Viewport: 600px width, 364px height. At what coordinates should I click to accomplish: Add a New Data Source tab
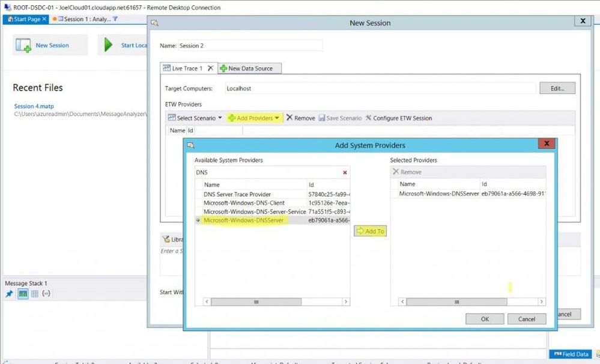click(x=250, y=68)
